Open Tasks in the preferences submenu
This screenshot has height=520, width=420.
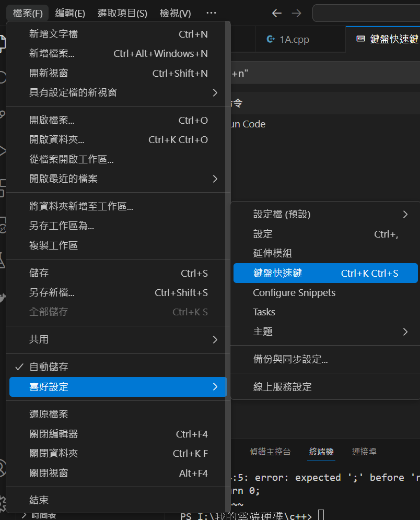pos(325,312)
